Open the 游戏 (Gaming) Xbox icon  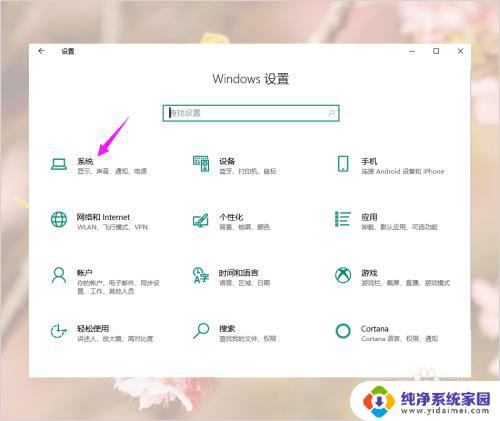pos(343,275)
